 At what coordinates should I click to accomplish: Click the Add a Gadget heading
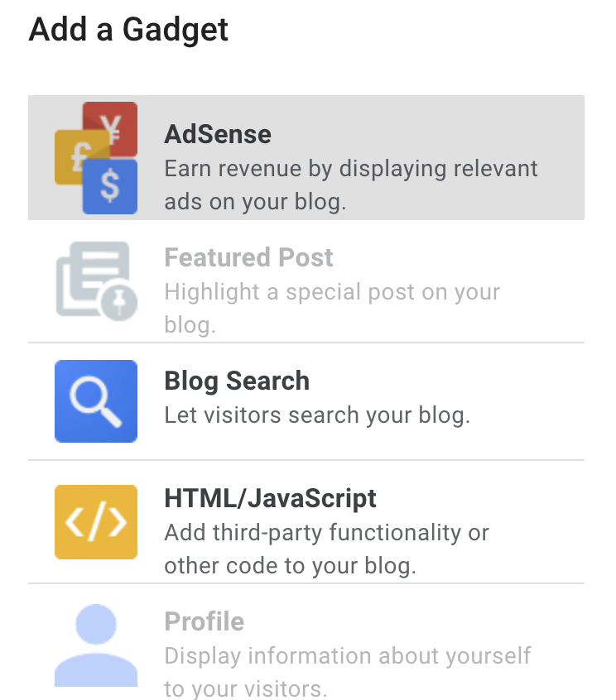point(128,30)
